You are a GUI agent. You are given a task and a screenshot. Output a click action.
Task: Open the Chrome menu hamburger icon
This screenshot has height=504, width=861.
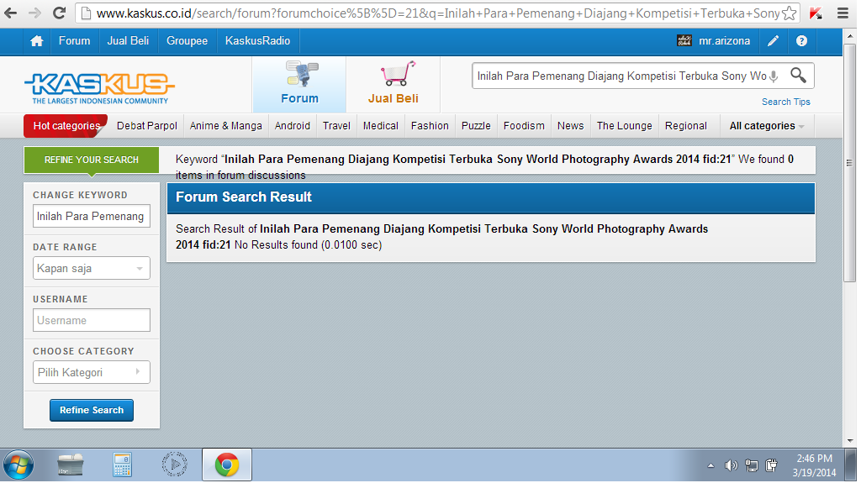843,13
